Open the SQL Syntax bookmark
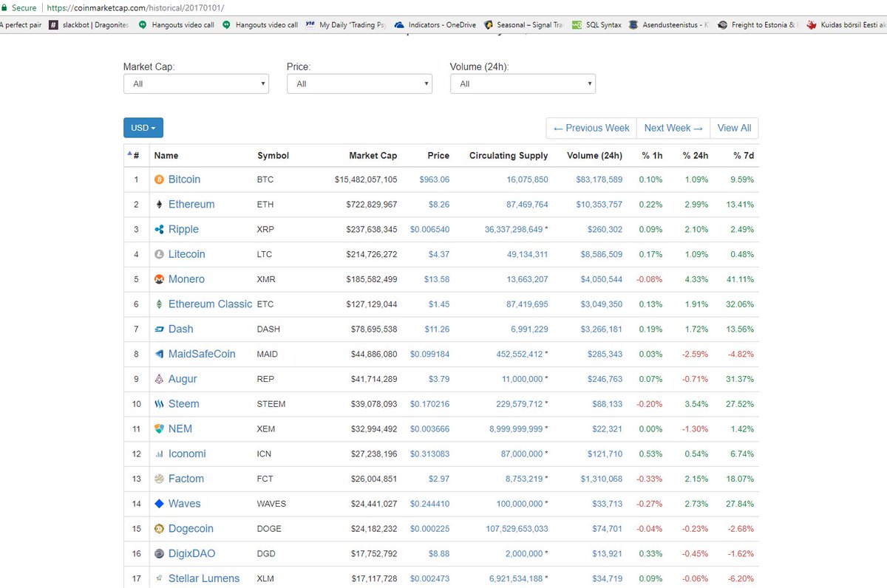The image size is (887, 588). 597,24
